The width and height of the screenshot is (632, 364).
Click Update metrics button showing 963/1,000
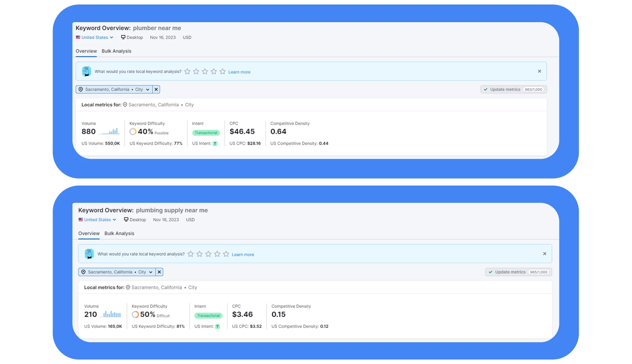tap(513, 89)
